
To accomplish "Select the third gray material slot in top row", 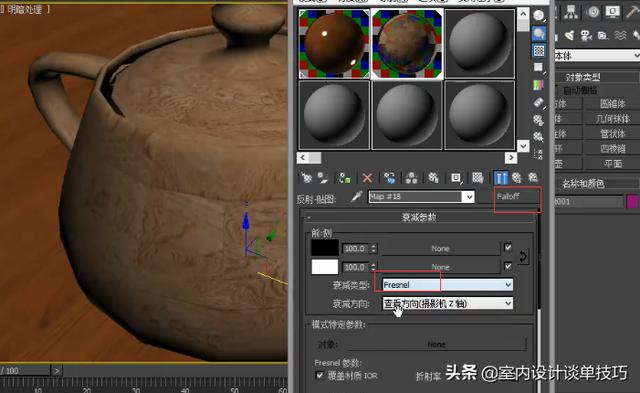I will (480, 44).
